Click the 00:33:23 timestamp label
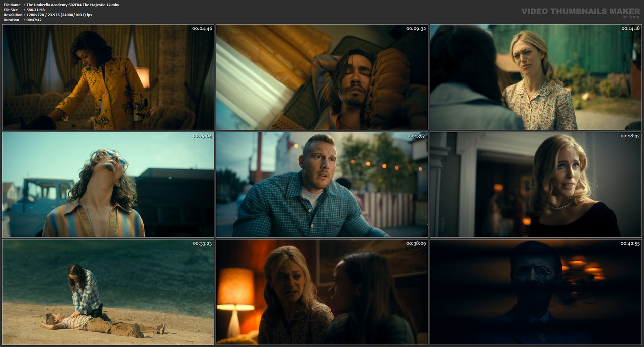 [202, 243]
